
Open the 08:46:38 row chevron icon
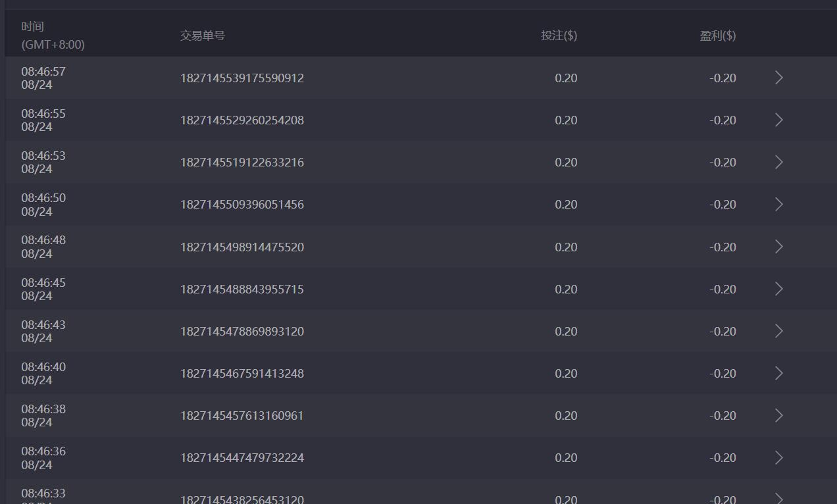[x=779, y=415]
